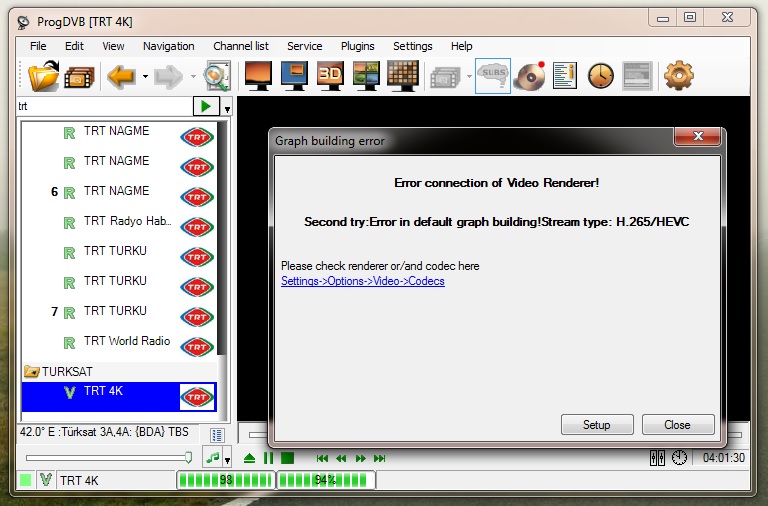Select picture-in-picture blue monitor icon
Viewport: 768px width, 506px height.
pos(294,75)
